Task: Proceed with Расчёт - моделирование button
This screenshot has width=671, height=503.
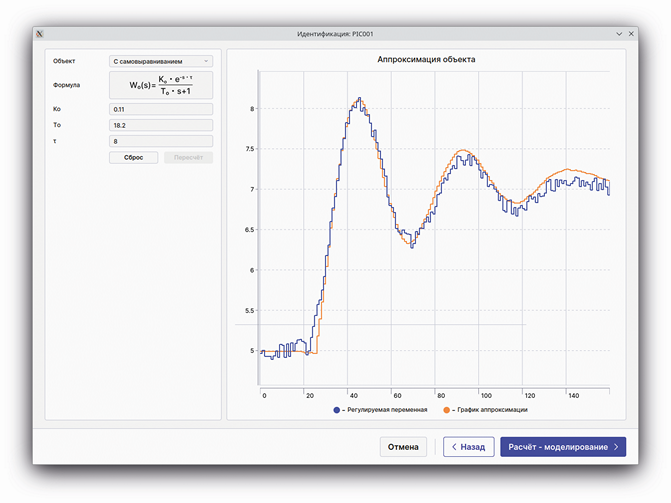Action: point(563,447)
